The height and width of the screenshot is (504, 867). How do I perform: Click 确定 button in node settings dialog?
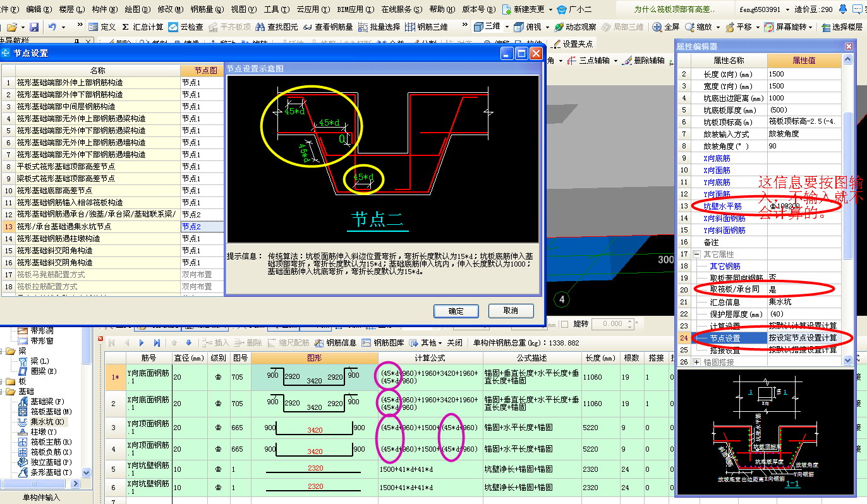tap(456, 311)
